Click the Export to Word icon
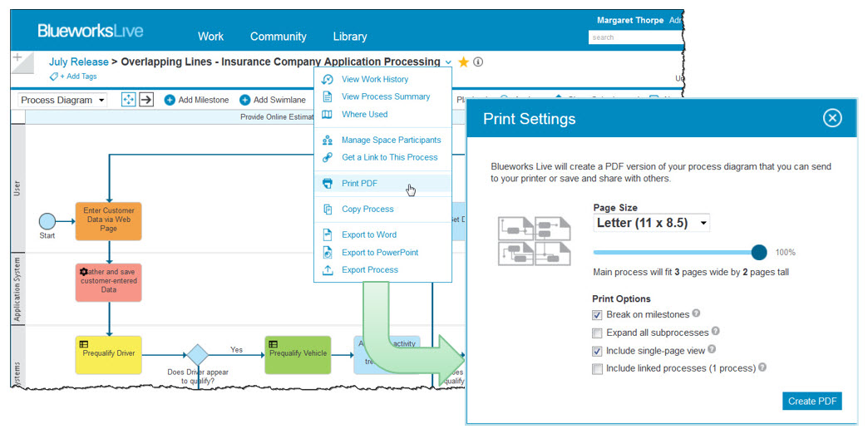The width and height of the screenshot is (868, 434). click(327, 234)
